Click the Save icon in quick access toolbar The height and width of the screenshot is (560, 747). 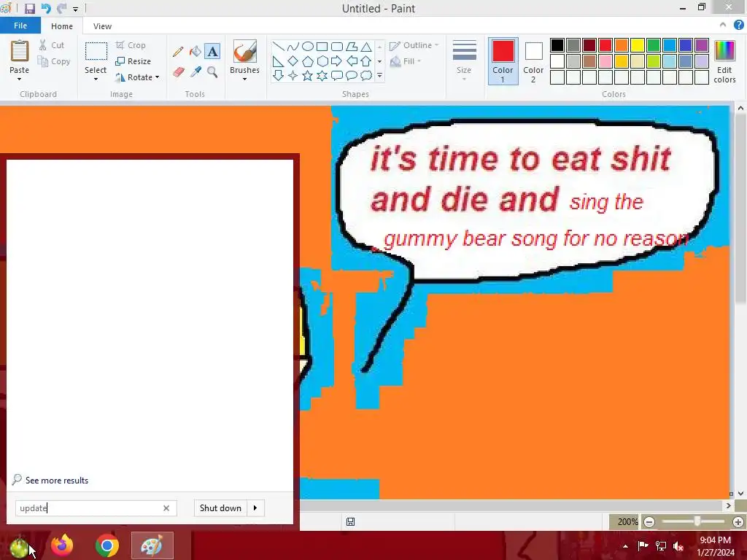29,9
